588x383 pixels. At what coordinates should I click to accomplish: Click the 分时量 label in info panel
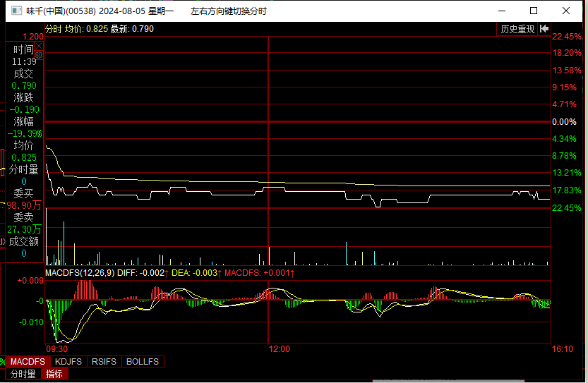[23, 170]
